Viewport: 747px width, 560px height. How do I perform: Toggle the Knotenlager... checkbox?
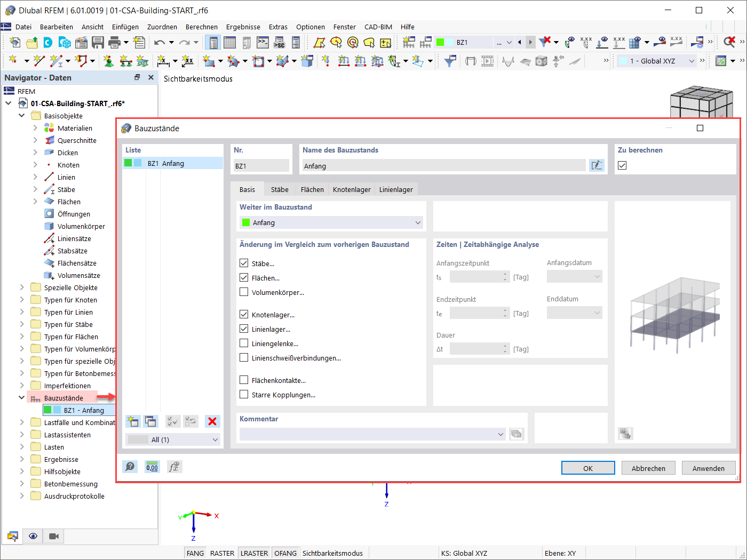pyautogui.click(x=244, y=315)
